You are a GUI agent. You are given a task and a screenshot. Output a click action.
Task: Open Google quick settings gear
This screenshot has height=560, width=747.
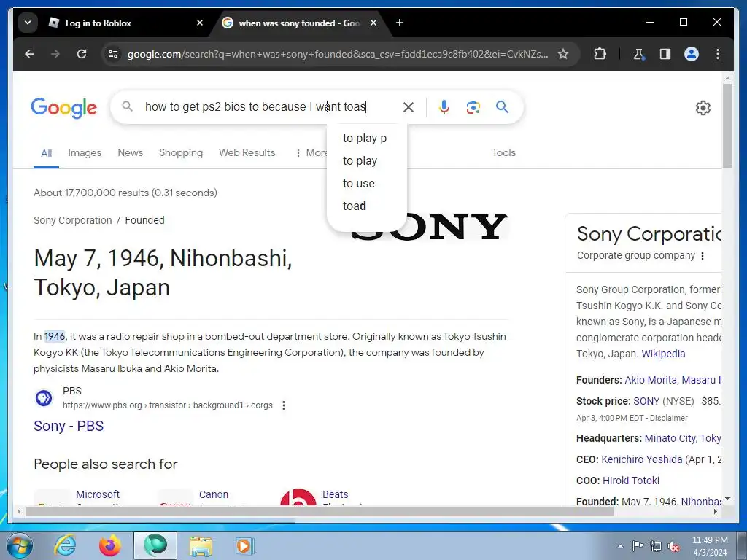[703, 108]
